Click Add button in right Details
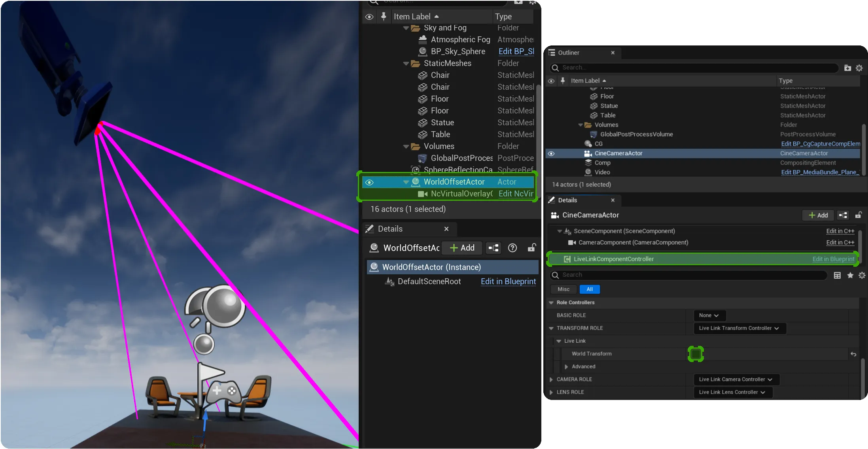Screen dimensions: 868x449 [x=818, y=215]
